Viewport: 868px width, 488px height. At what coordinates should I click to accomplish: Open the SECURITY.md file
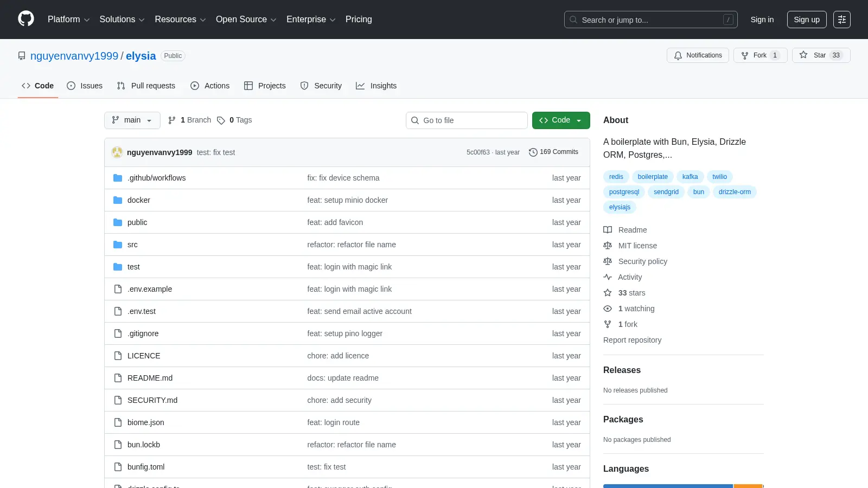[x=152, y=400]
